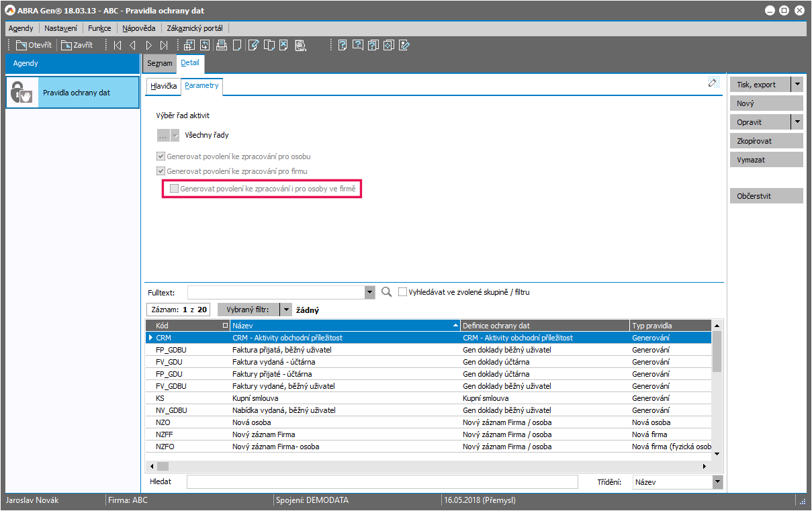Jump to the last record arrow
This screenshot has height=511, width=812.
[x=164, y=46]
